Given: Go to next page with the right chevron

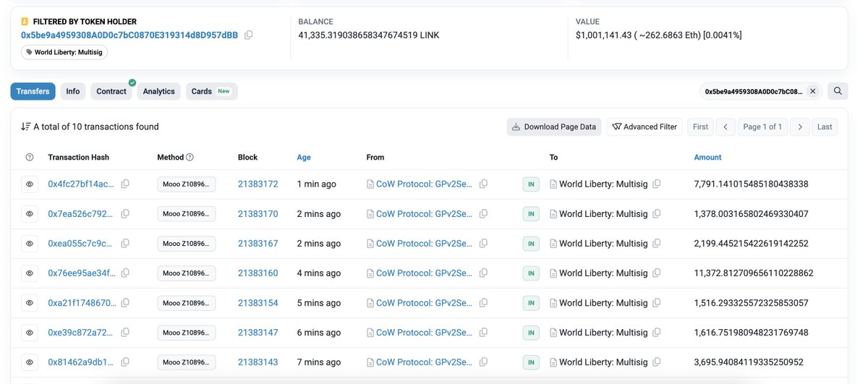Looking at the screenshot, I should (799, 127).
